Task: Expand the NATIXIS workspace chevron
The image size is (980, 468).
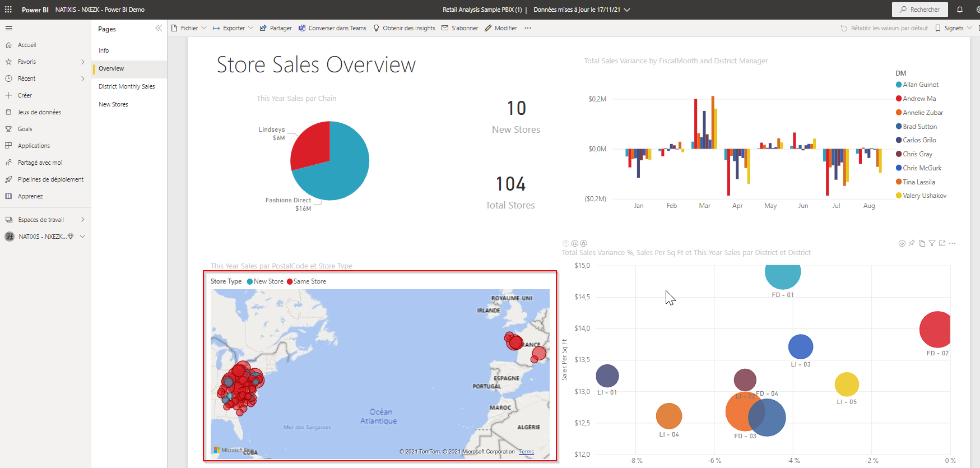Action: pos(82,237)
